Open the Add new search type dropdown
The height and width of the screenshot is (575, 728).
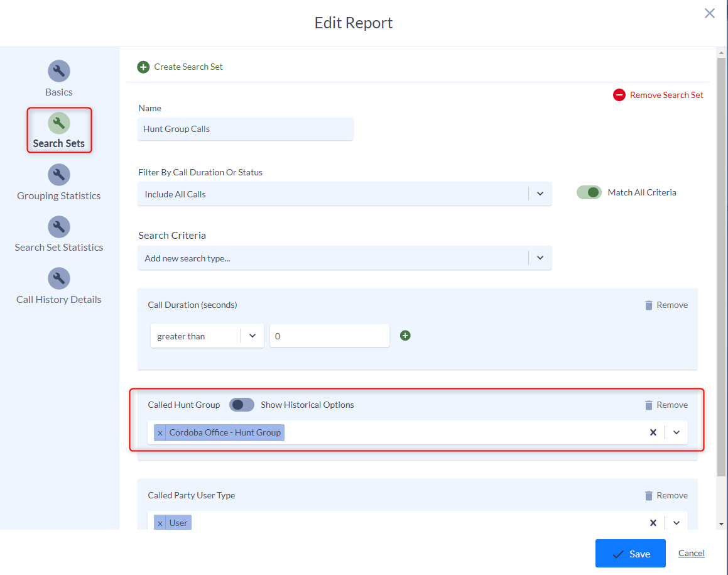click(540, 258)
